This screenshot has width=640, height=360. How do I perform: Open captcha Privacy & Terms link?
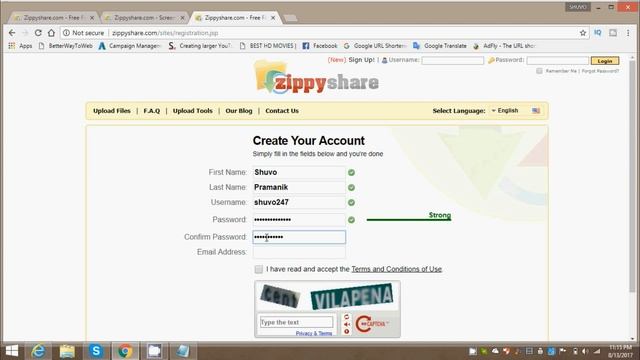click(313, 333)
